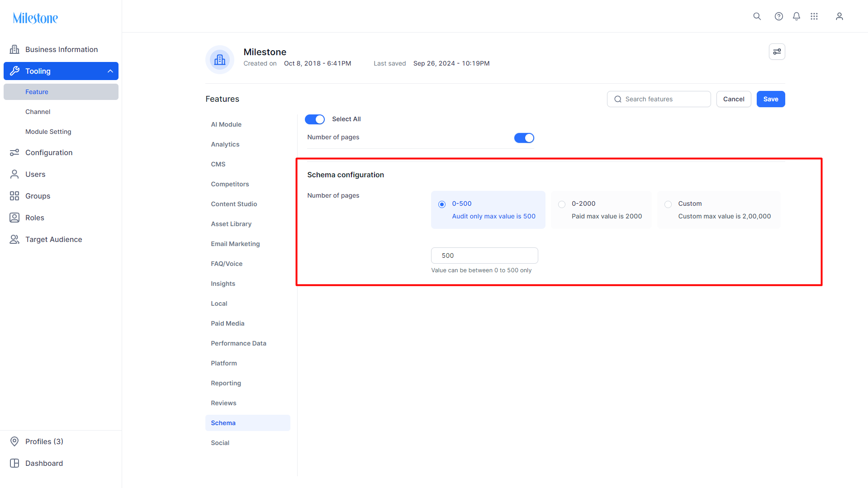Image resolution: width=868 pixels, height=488 pixels.
Task: Open Dashboard link
Action: click(x=61, y=463)
